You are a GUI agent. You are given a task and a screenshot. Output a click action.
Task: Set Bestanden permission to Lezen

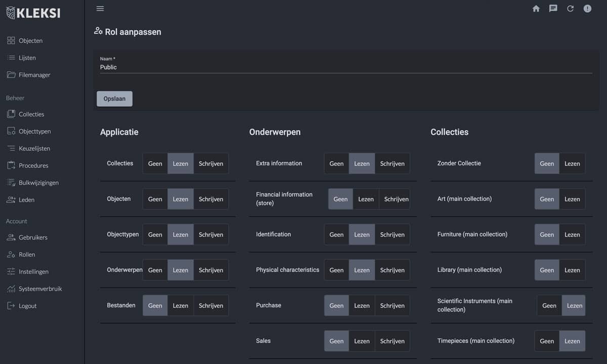180,306
